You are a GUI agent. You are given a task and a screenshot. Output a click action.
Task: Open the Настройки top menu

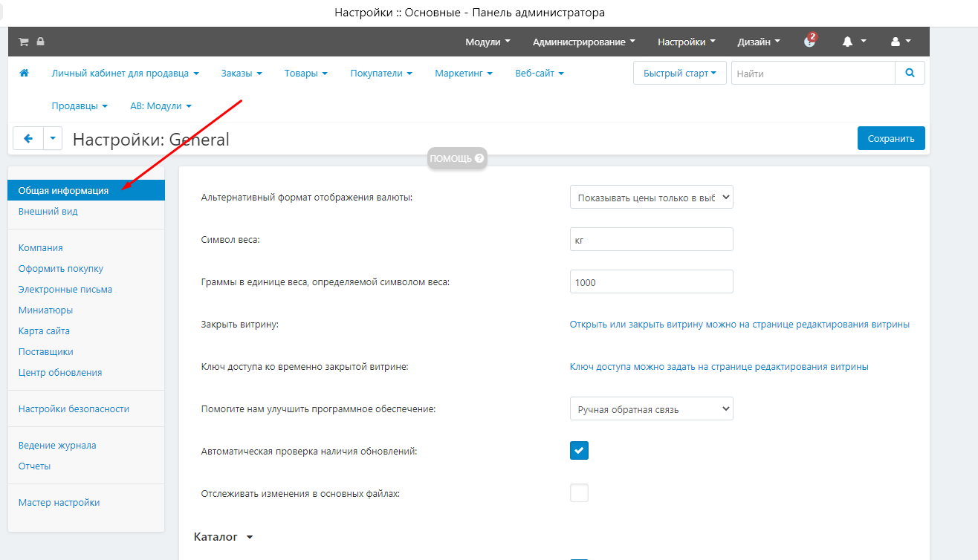[687, 42]
